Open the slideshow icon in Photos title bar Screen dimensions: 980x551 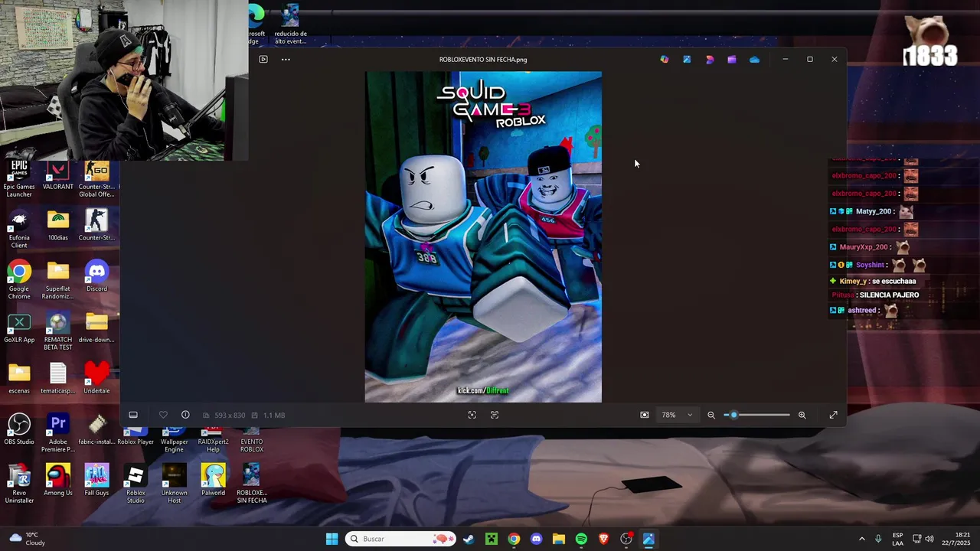(x=263, y=59)
